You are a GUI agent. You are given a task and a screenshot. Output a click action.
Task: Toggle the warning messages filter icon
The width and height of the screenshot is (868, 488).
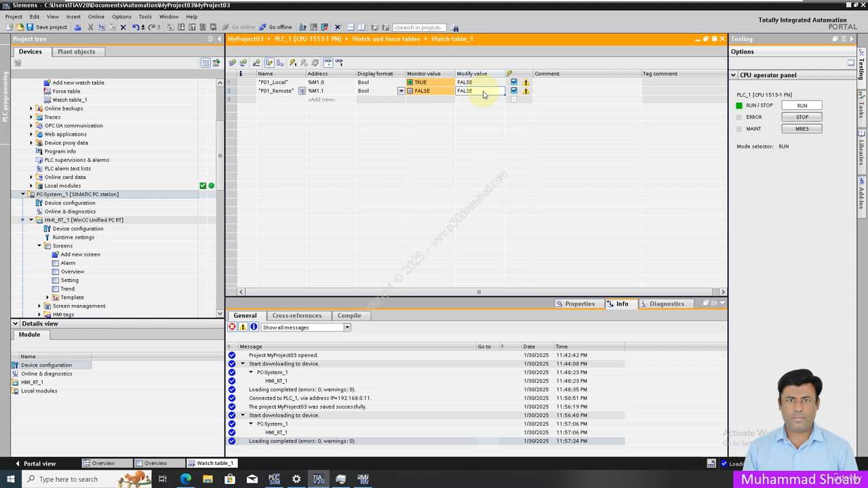coord(243,327)
